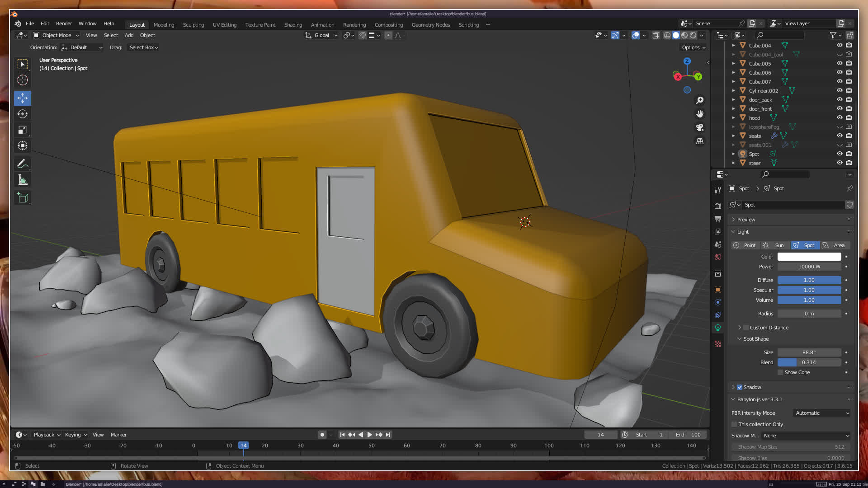Open the Render menu

pos(64,23)
